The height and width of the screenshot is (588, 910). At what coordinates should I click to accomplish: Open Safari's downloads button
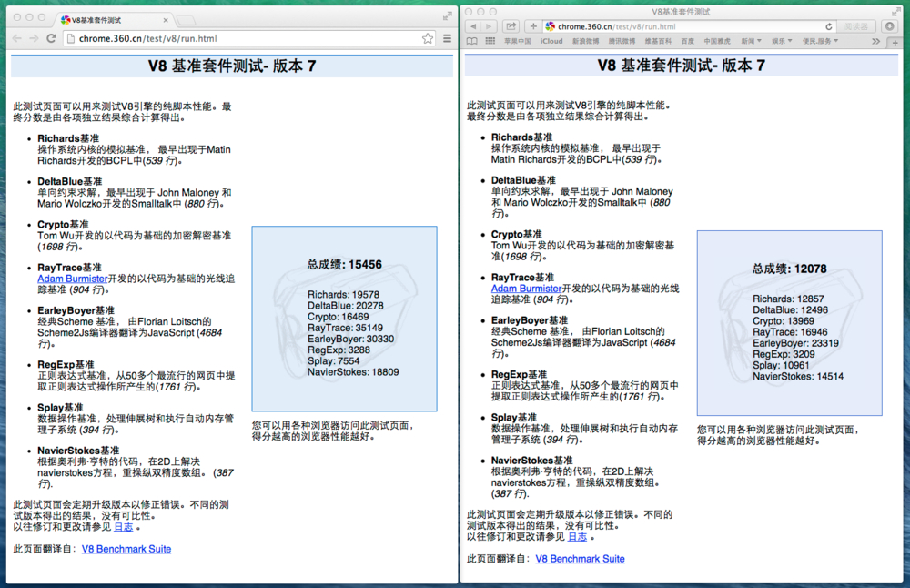[889, 26]
